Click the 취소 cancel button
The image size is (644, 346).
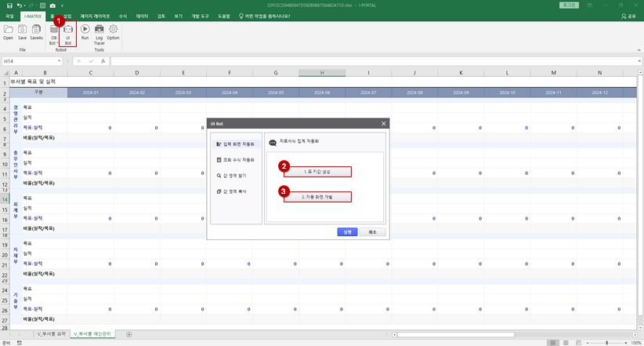click(x=372, y=232)
